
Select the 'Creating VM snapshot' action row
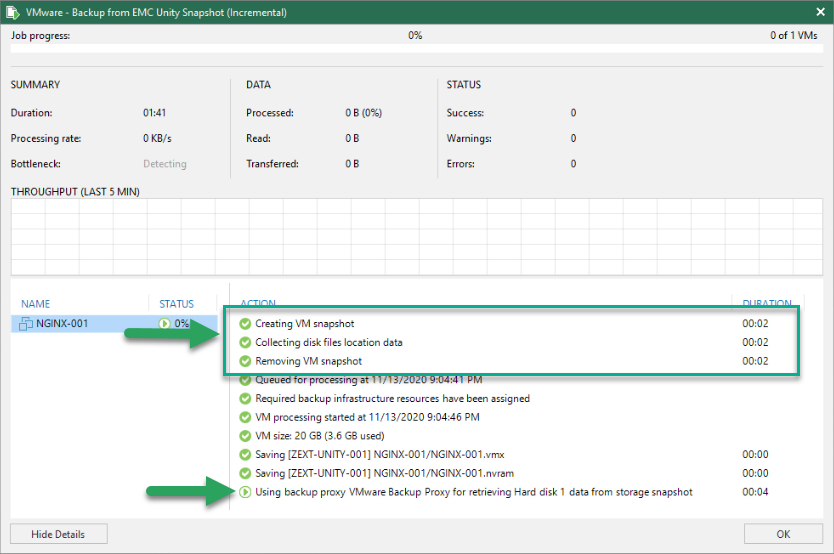(521, 324)
